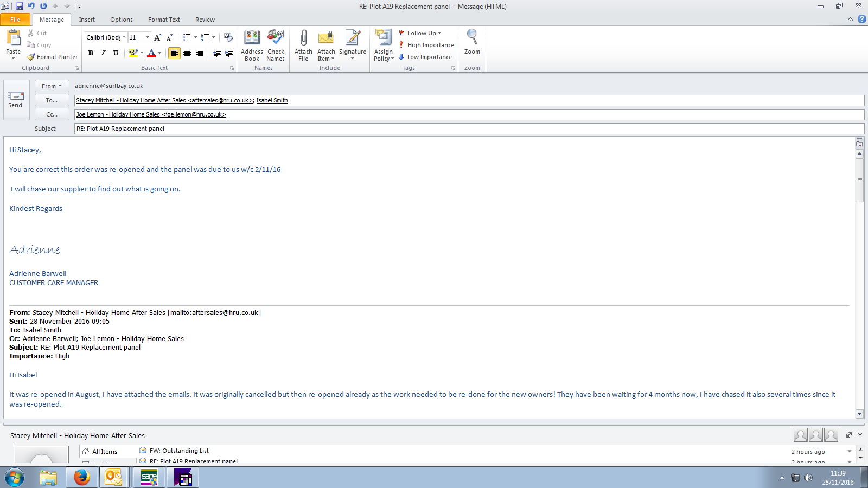
Task: Click in the Cc address field
Action: click(x=469, y=114)
